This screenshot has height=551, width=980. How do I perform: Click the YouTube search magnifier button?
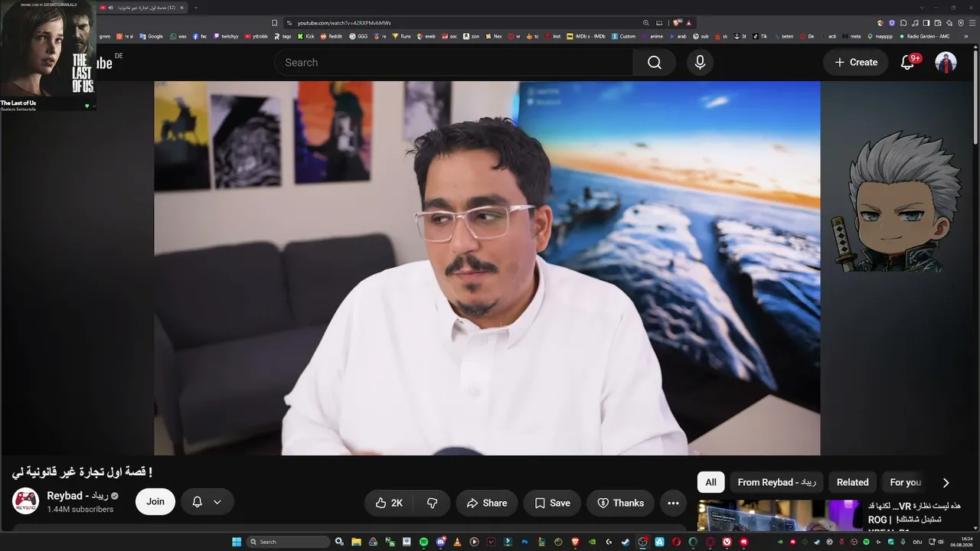[x=654, y=63]
